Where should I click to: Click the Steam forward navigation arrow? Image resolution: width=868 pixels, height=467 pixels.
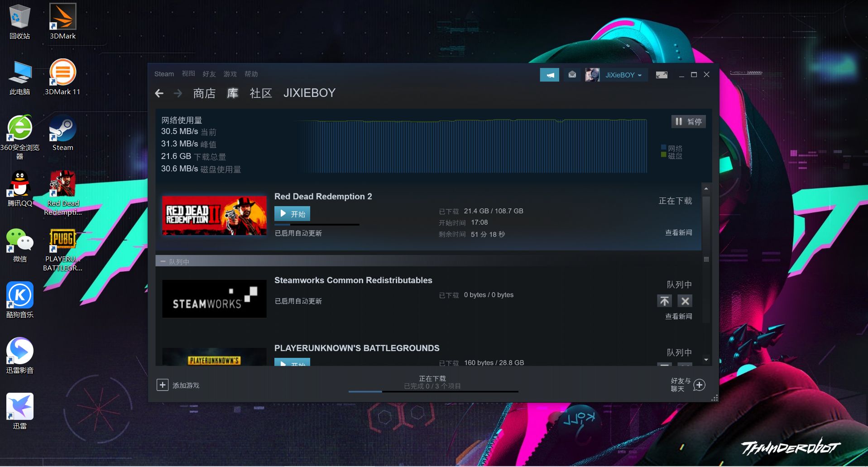coord(178,93)
